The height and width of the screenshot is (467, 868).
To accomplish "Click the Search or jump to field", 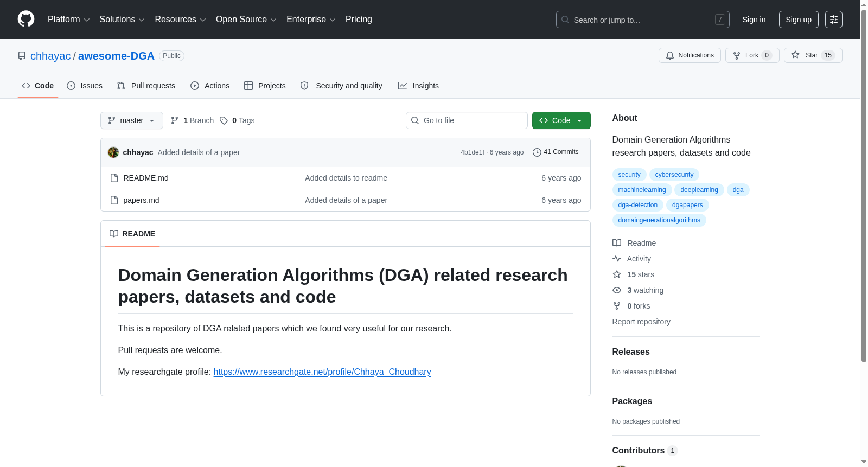I will 643,20.
